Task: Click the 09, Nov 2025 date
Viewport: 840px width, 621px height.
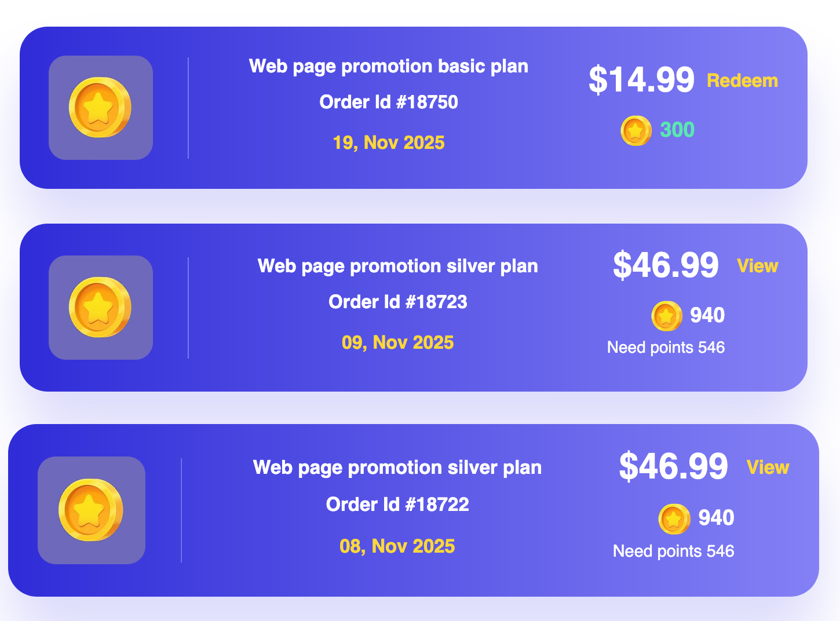Action: pyautogui.click(x=397, y=343)
